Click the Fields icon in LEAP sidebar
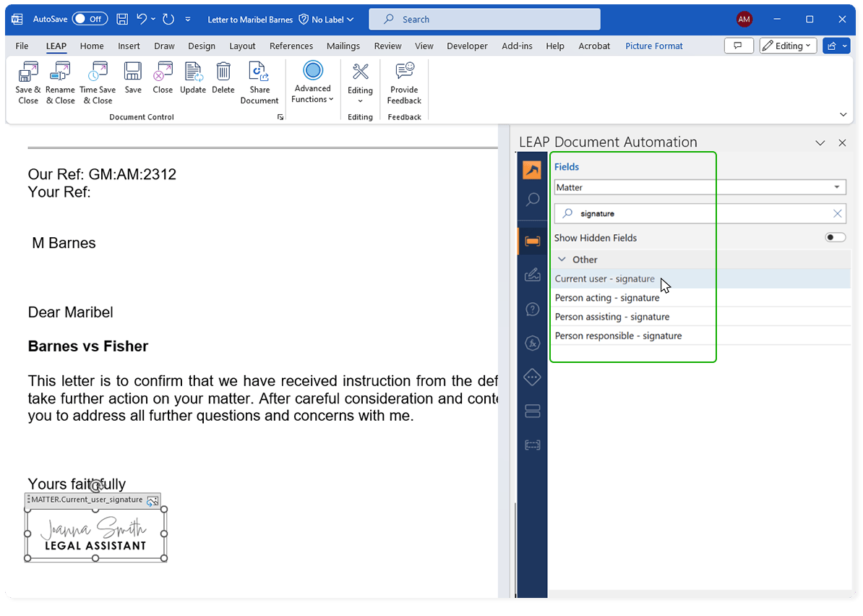This screenshot has width=863, height=616. click(532, 241)
